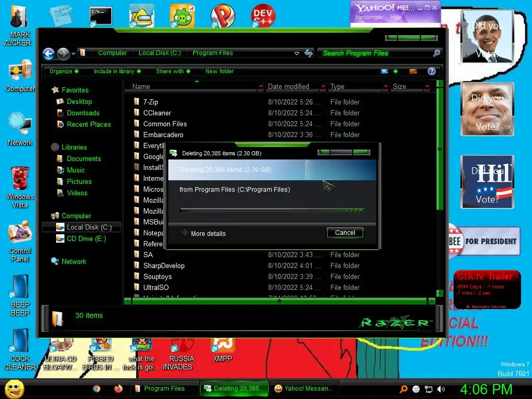Open Control Panel desktop icon
Viewport: 532px width, 399px height.
click(x=20, y=242)
